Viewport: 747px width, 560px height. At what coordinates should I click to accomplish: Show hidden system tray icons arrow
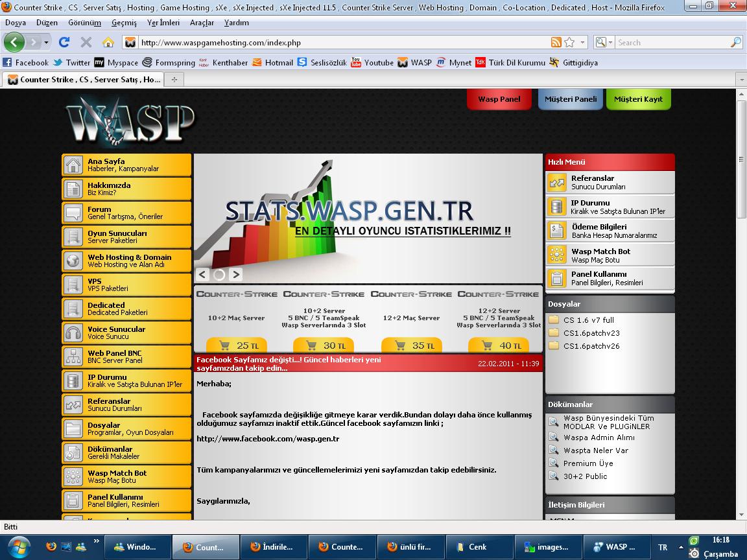tap(682, 546)
